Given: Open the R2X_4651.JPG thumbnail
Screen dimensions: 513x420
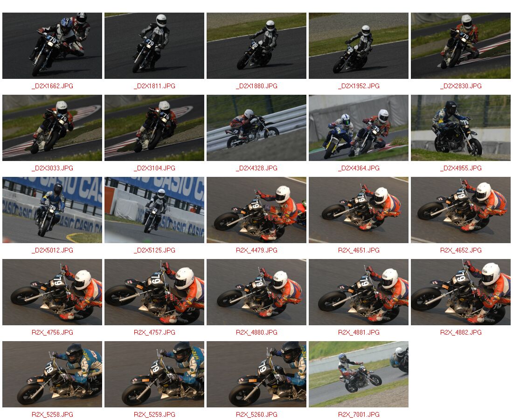Looking at the screenshot, I should (x=359, y=210).
